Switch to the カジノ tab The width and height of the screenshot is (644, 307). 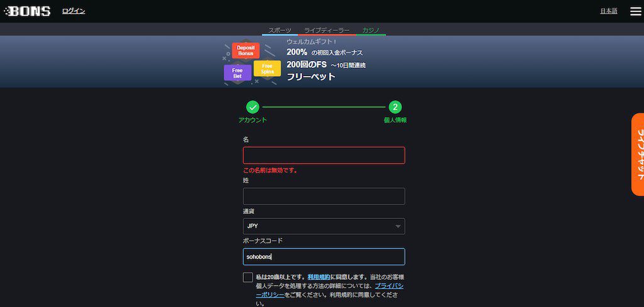click(x=371, y=30)
